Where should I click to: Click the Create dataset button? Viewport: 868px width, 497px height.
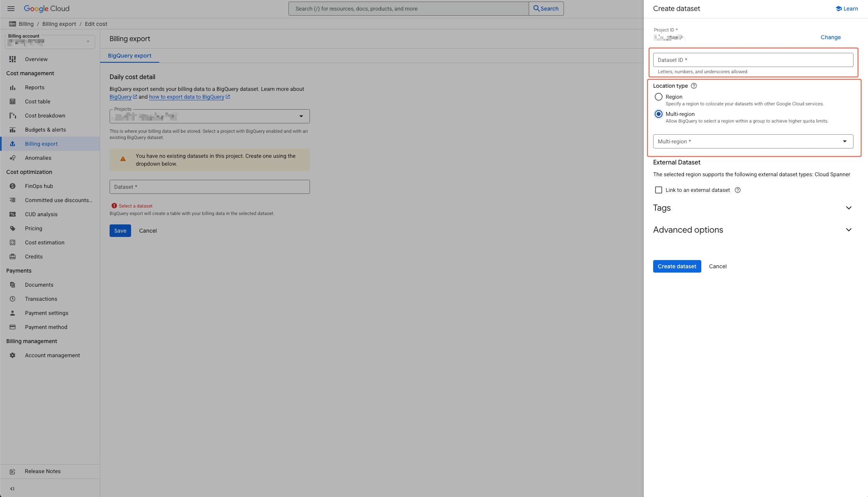[x=677, y=266]
